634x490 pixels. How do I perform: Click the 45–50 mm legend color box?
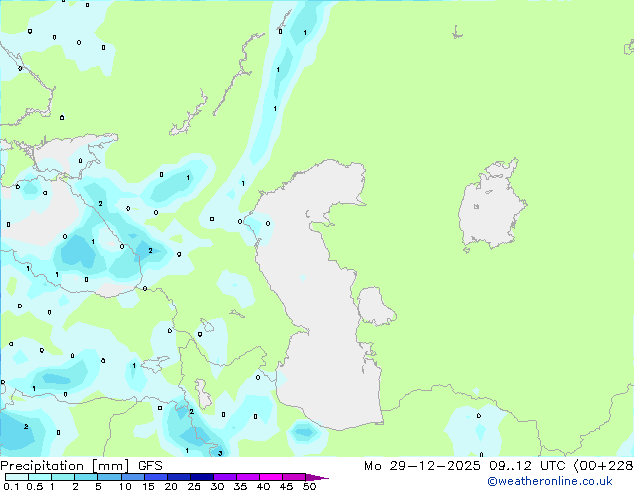294,477
